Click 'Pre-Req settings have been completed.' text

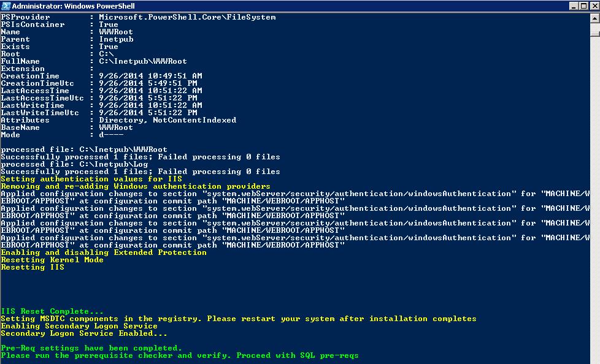(x=91, y=348)
